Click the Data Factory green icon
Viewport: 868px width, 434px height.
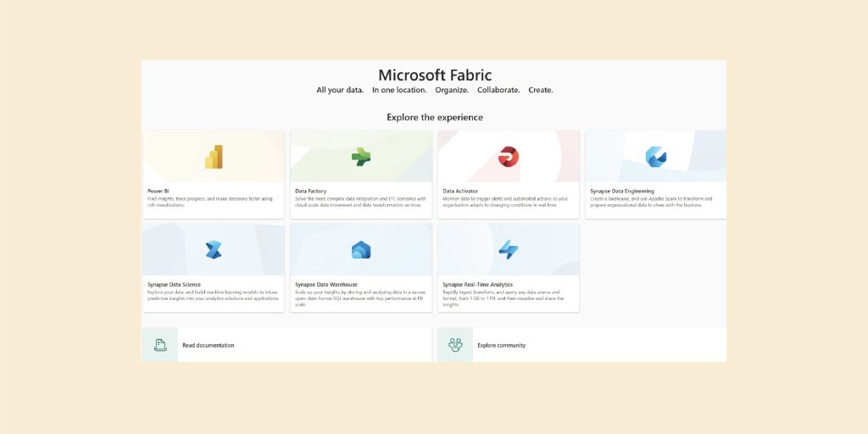tap(361, 157)
